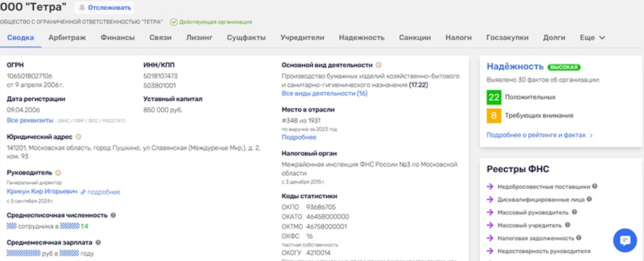Click Подробнее under Место в отрасли
Viewport: 644px width, 261px height.
299,137
